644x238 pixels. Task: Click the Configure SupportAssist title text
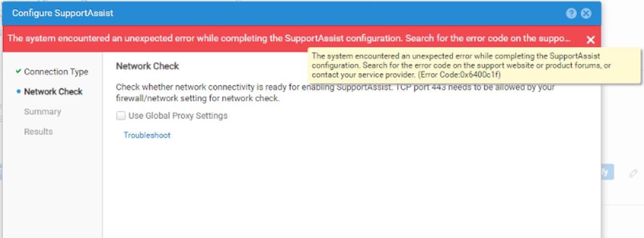(x=63, y=13)
